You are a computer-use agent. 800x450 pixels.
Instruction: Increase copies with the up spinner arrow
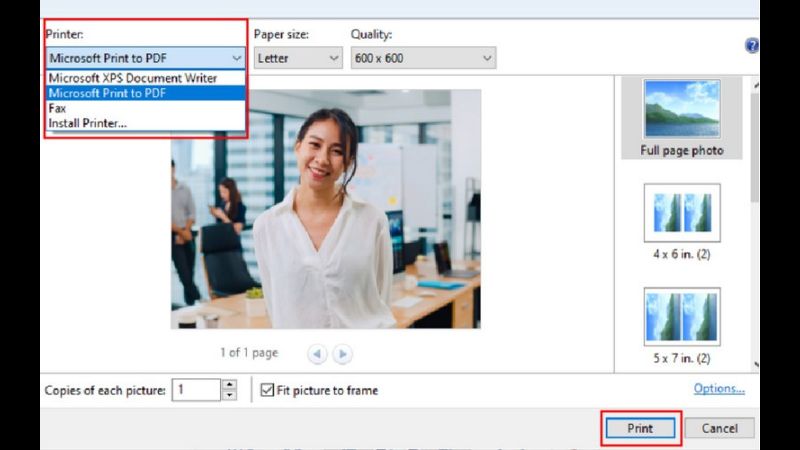(229, 385)
